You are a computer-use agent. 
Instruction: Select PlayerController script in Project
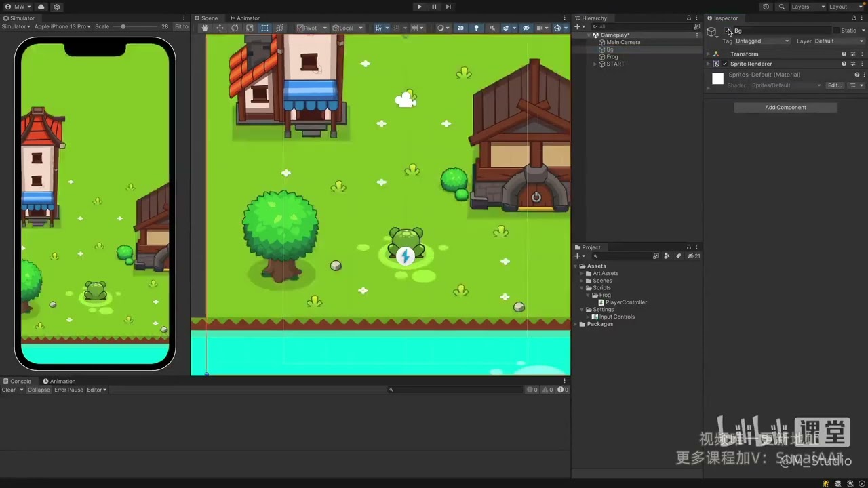[x=626, y=302]
